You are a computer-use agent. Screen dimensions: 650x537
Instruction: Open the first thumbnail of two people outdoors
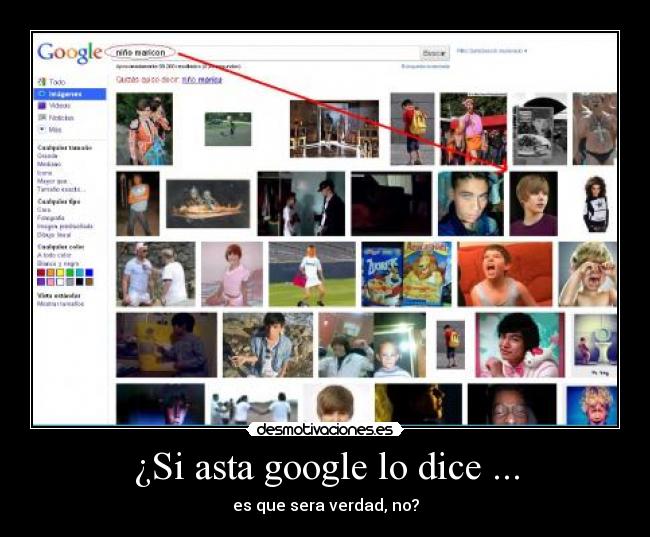click(144, 129)
